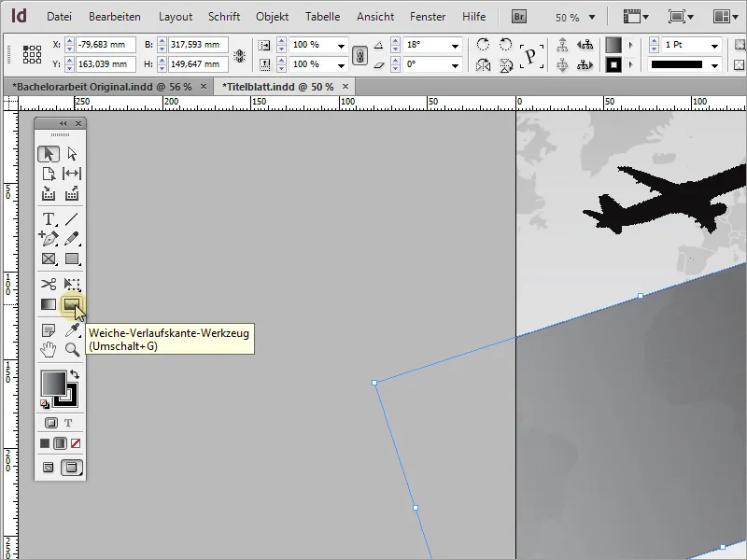Open screen mode dropdown in top bar
Screen dimensions: 747x560
(x=681, y=17)
